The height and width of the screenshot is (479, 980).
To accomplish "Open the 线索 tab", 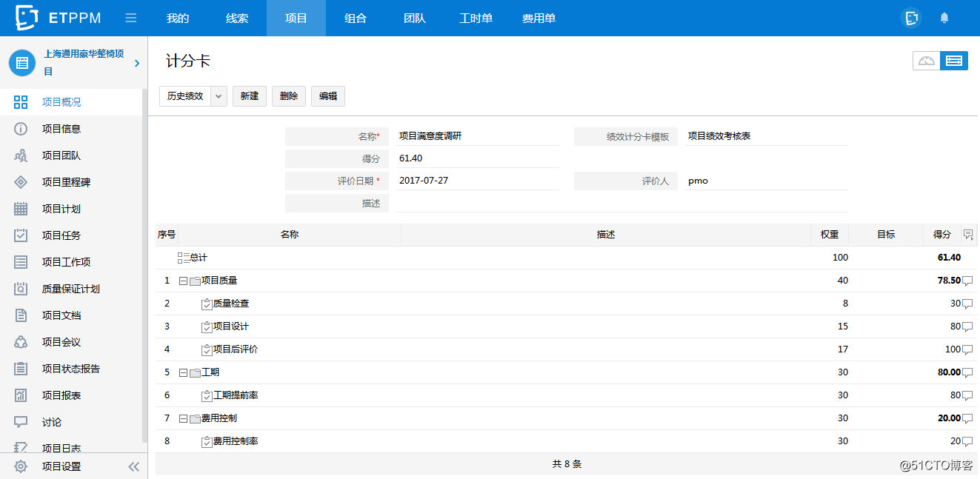I will point(237,18).
